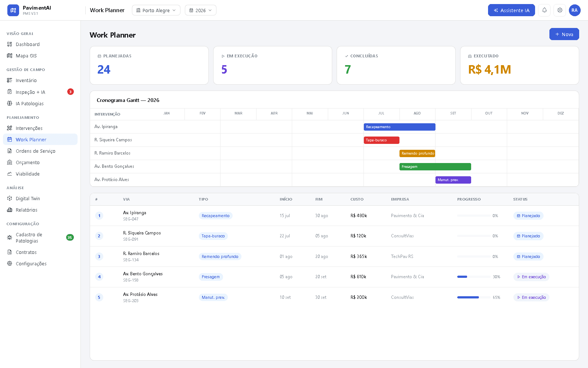This screenshot has height=368, width=588.
Task: Open the notifications bell
Action: (x=544, y=10)
